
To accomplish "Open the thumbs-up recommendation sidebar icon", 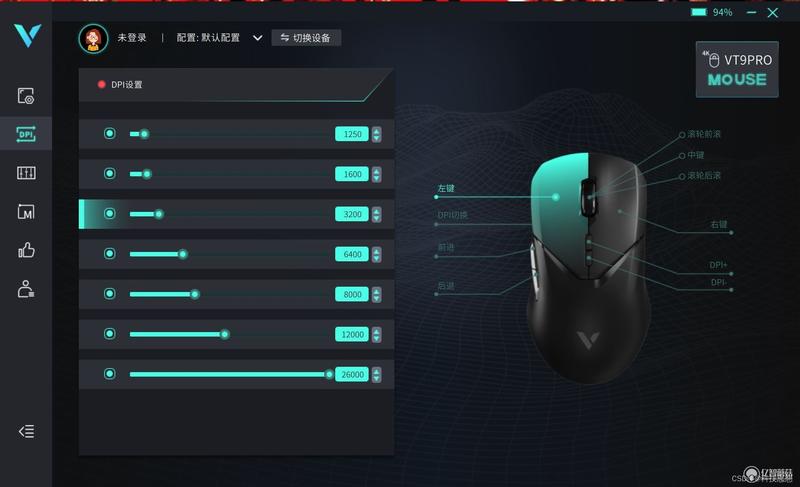I will point(26,250).
